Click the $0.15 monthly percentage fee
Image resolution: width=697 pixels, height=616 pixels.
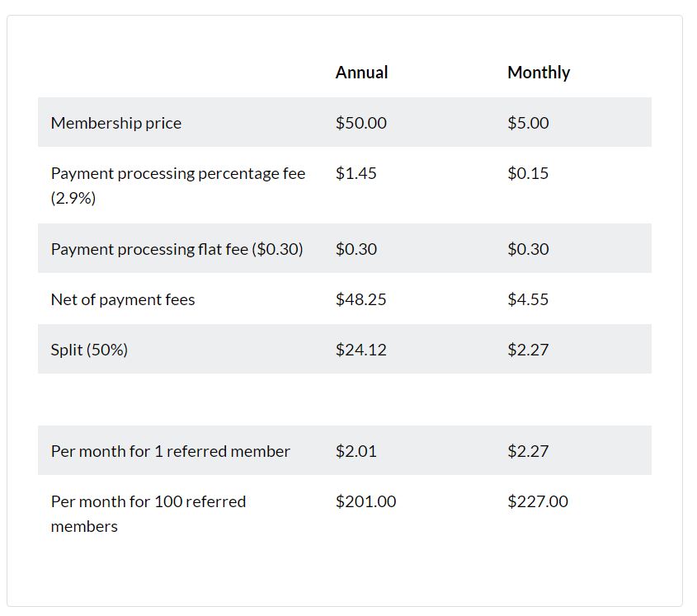tap(528, 173)
